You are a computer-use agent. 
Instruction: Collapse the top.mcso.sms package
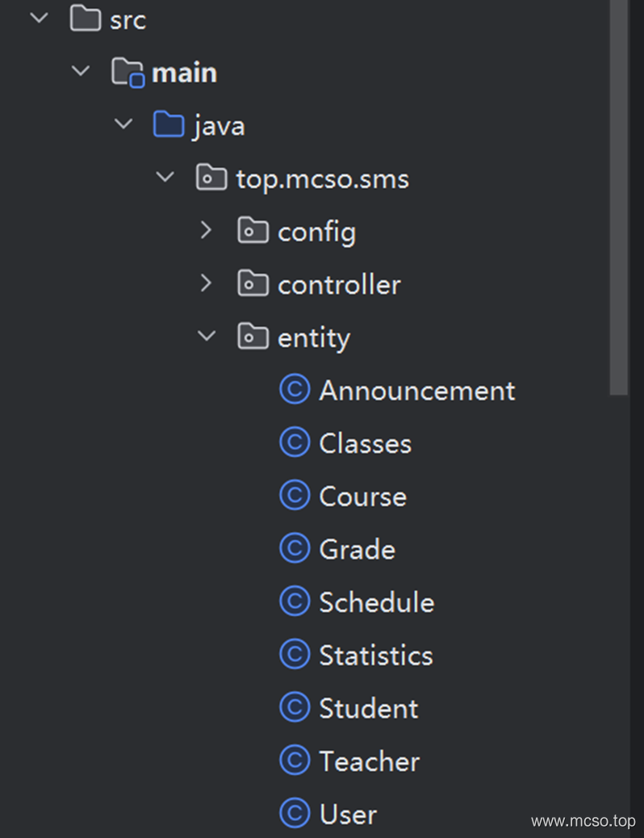(x=165, y=177)
